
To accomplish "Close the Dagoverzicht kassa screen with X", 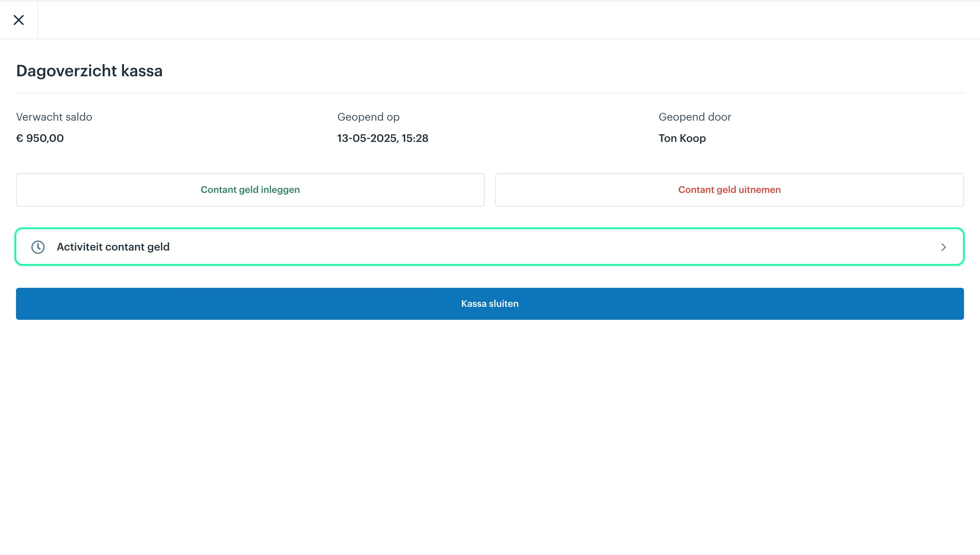I will [19, 20].
